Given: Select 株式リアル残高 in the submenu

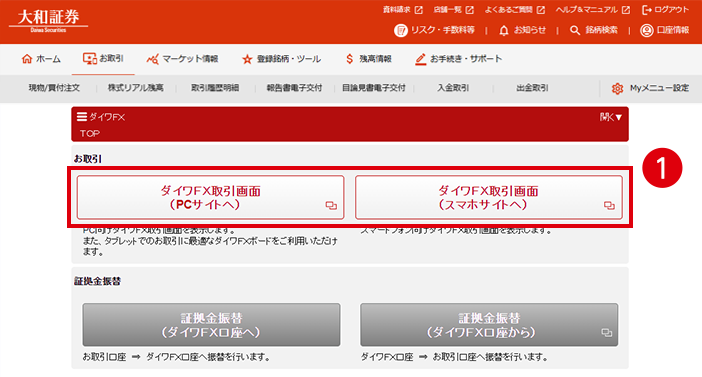Looking at the screenshot, I should pyautogui.click(x=136, y=88).
